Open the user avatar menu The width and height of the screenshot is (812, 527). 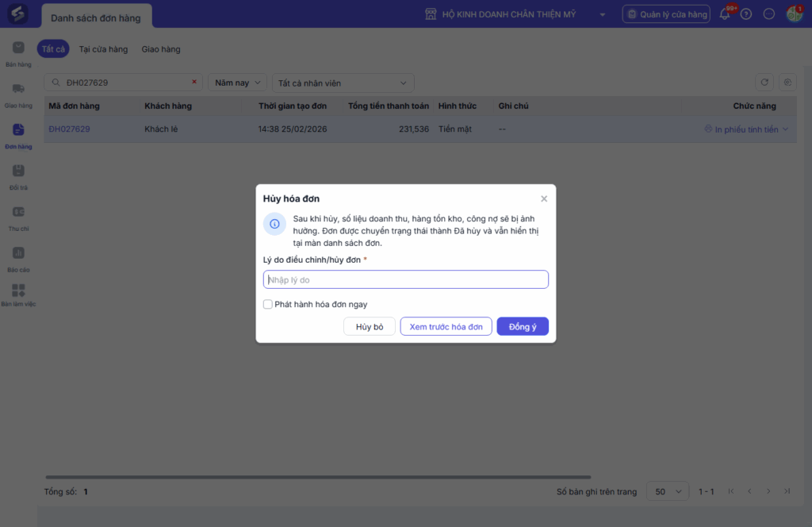[794, 14]
